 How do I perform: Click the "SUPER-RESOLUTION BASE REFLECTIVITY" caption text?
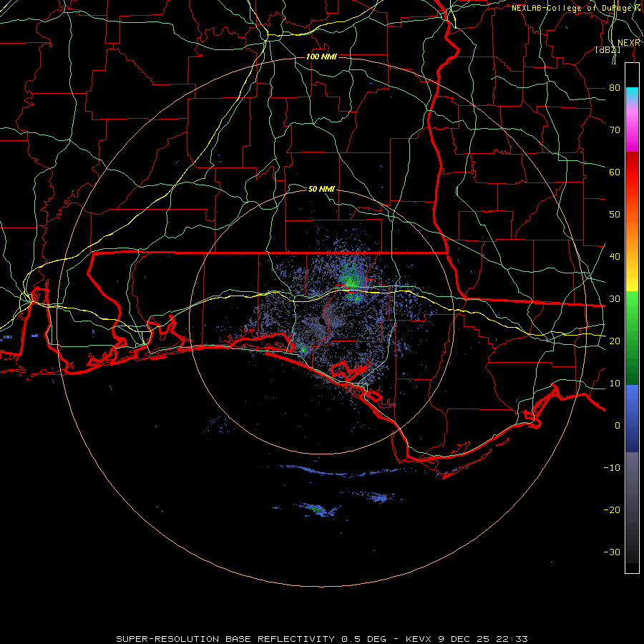(225, 639)
